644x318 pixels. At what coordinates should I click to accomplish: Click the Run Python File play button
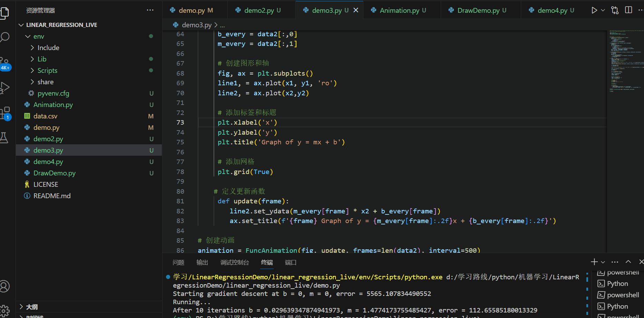tap(594, 10)
